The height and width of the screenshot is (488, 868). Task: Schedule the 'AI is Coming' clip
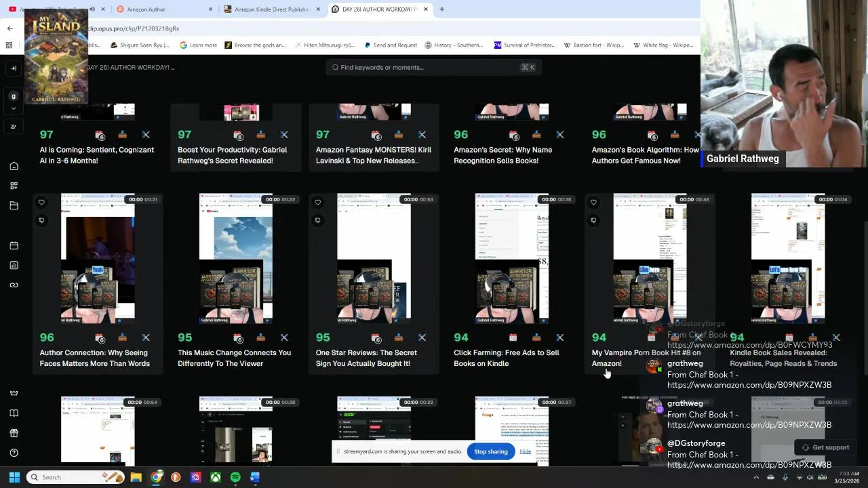coord(100,135)
